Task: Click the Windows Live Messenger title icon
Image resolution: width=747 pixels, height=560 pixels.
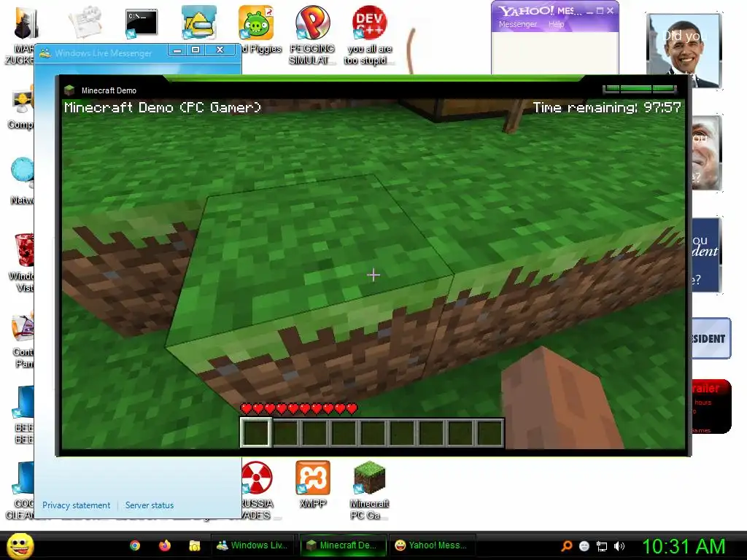Action: tap(45, 52)
